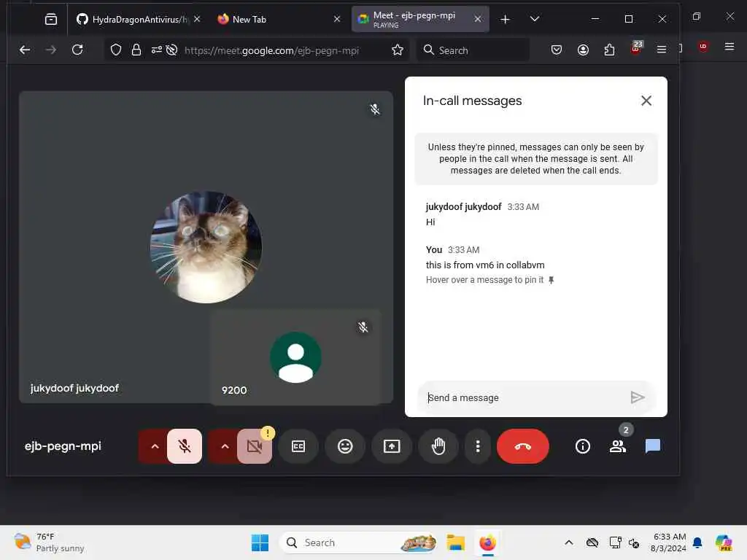Toggle the chat panel icon

pos(653,446)
